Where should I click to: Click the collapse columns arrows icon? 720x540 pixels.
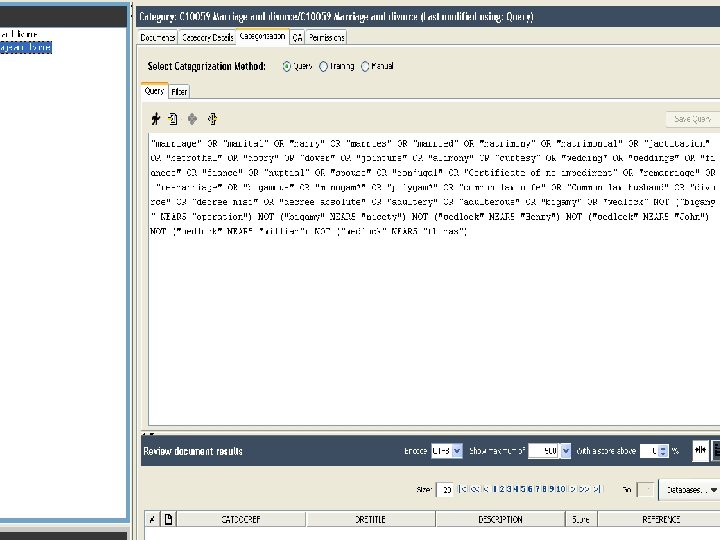[x=700, y=450]
